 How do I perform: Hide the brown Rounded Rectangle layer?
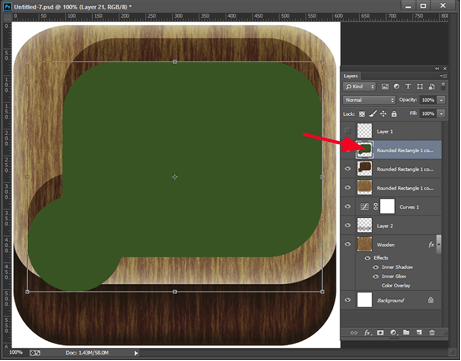(x=348, y=169)
